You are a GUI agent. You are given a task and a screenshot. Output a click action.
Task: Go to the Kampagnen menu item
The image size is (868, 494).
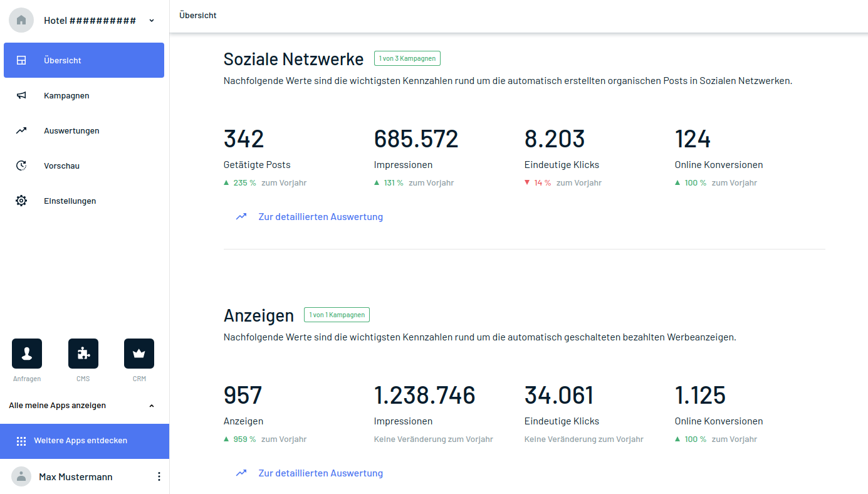coord(66,96)
